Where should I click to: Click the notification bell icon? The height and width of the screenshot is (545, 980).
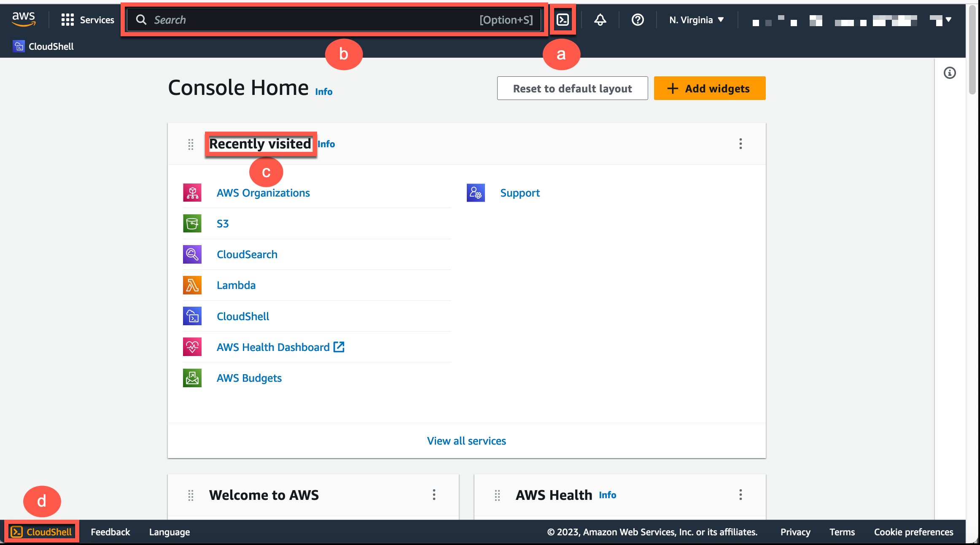599,19
